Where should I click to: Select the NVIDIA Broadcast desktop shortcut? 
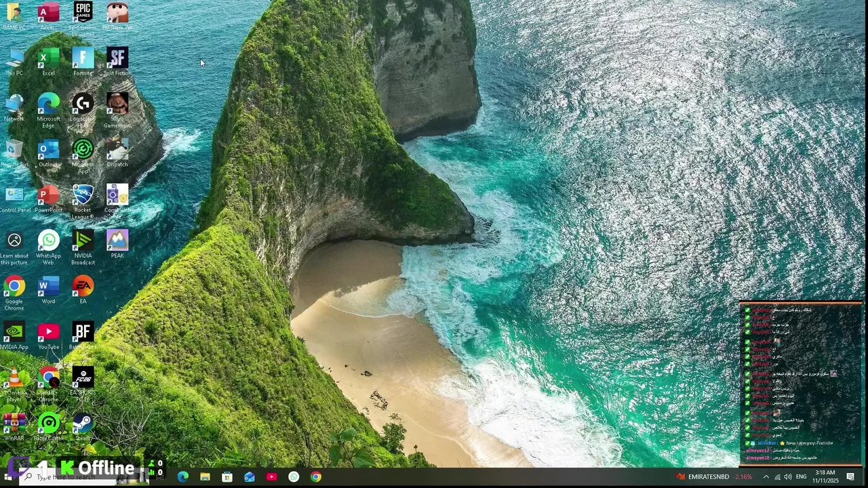point(83,247)
